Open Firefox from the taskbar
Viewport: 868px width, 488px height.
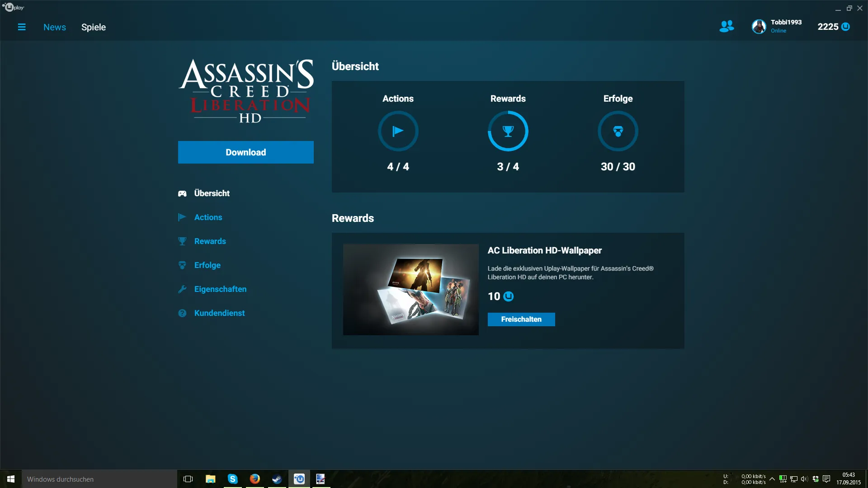click(x=255, y=479)
